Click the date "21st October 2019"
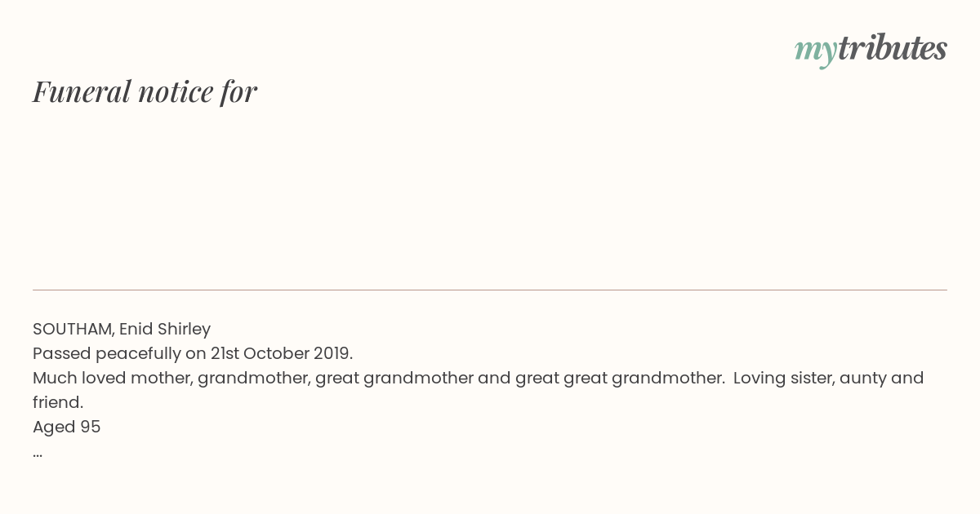 [279, 353]
